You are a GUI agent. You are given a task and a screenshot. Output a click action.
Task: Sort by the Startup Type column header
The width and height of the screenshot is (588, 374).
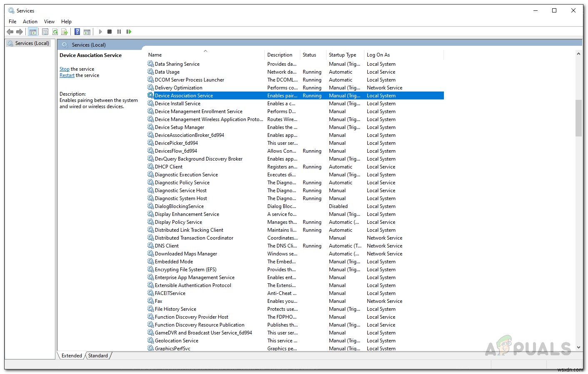tap(345, 55)
